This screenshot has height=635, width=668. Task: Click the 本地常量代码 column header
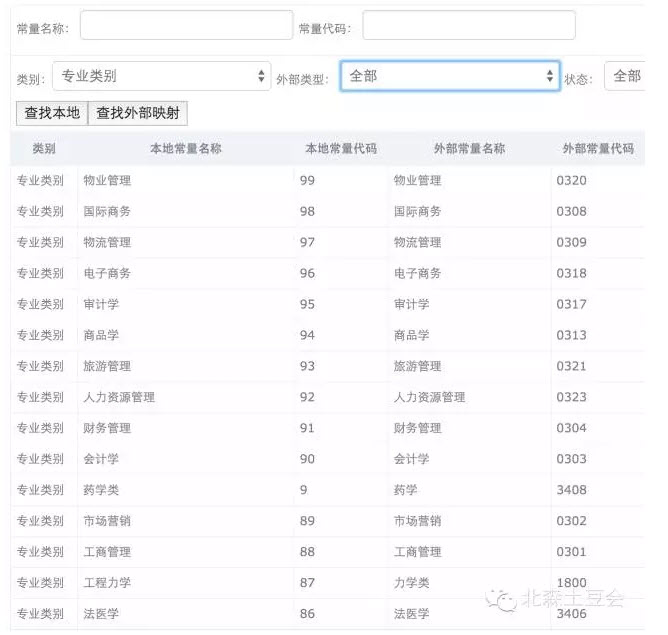tap(341, 149)
